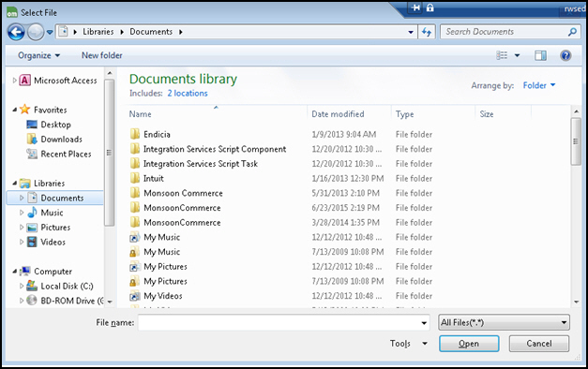The width and height of the screenshot is (588, 369).
Task: Click the refresh icon beside the address bar
Action: tap(427, 32)
